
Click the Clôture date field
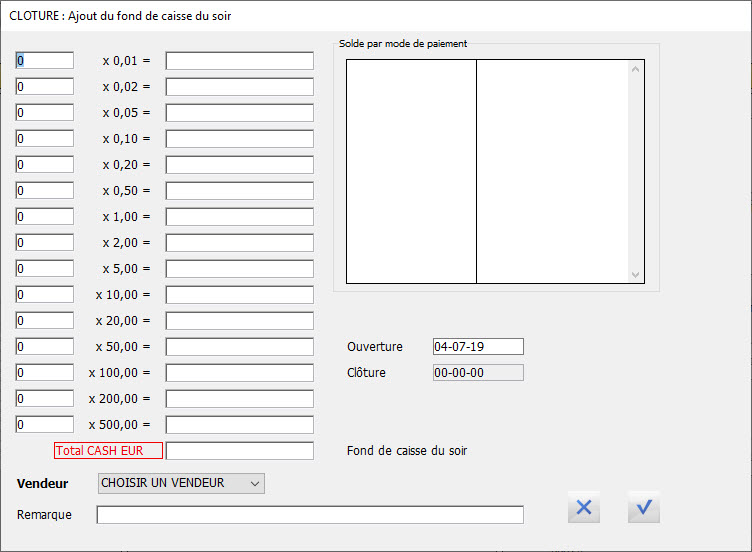point(478,373)
